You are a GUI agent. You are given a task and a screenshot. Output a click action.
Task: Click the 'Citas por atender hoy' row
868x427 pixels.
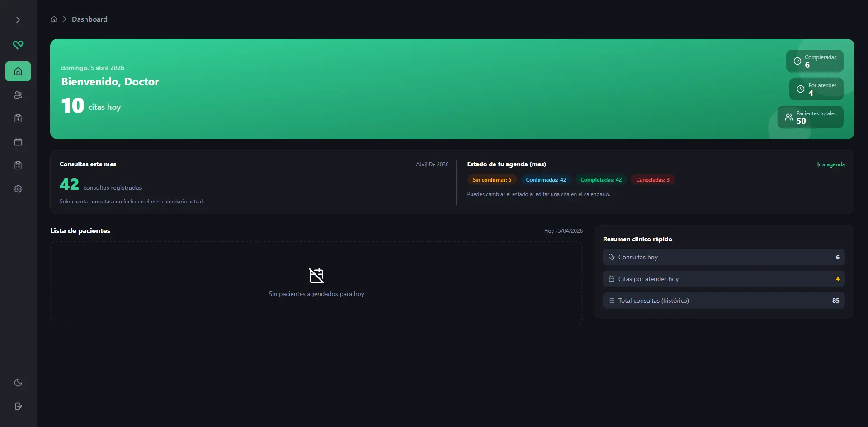point(724,279)
